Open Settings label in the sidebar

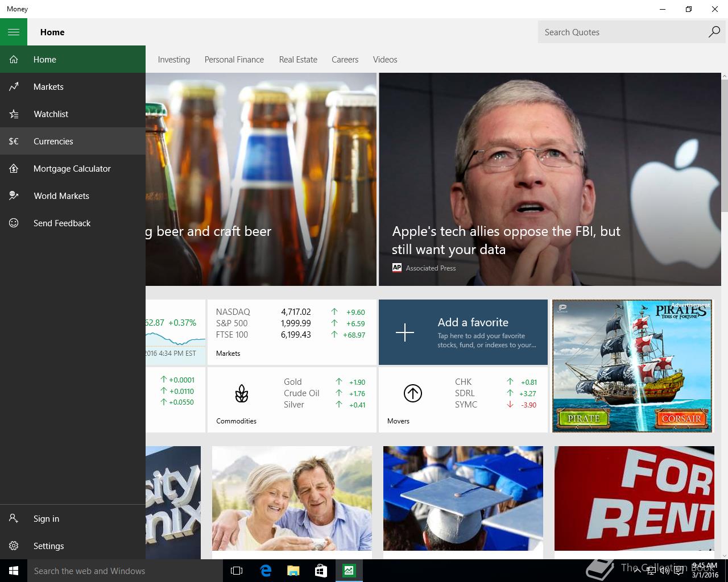(48, 546)
